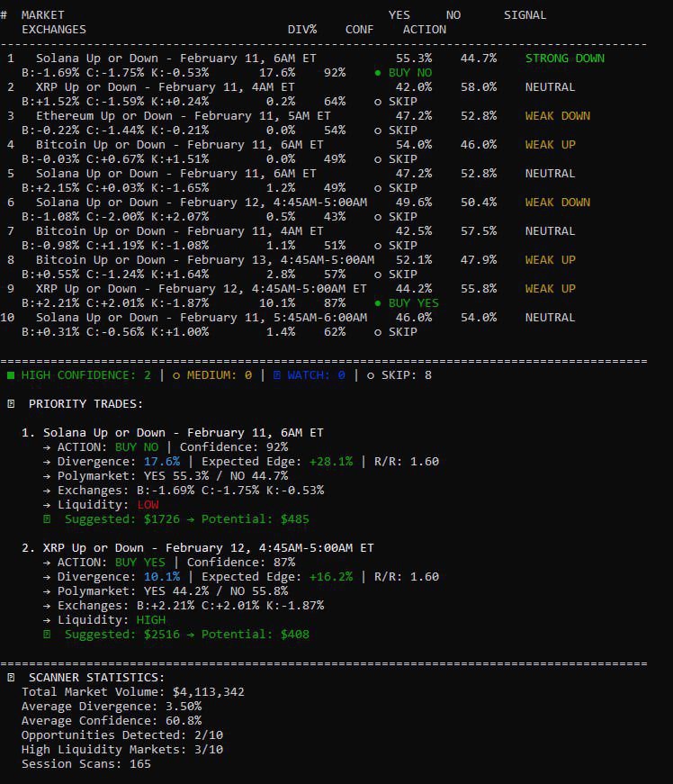Click the Expected Edge +28.1% value
This screenshot has width=673, height=784.
tap(331, 462)
